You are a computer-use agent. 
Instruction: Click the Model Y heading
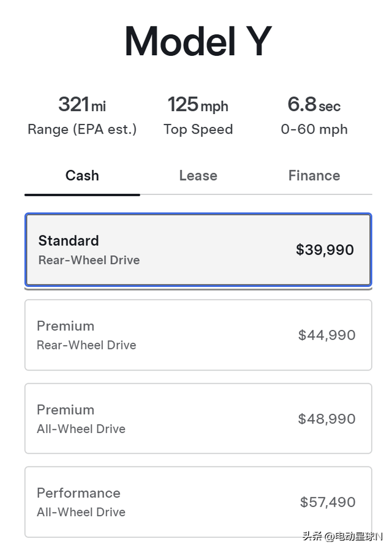point(198,42)
